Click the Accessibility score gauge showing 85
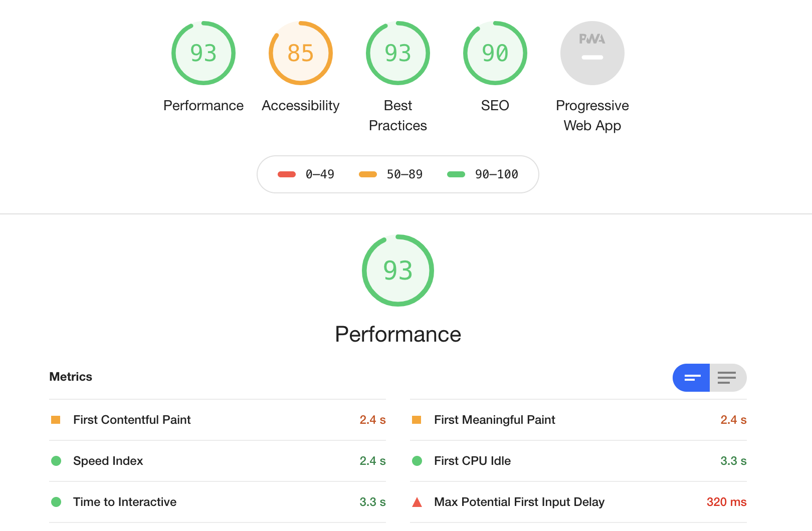Viewport: 812px width, 531px height. click(301, 53)
